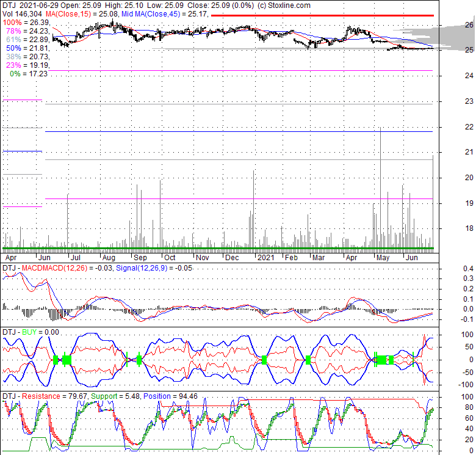Select the Close: 25.09 (0.0%) value

pos(221,5)
